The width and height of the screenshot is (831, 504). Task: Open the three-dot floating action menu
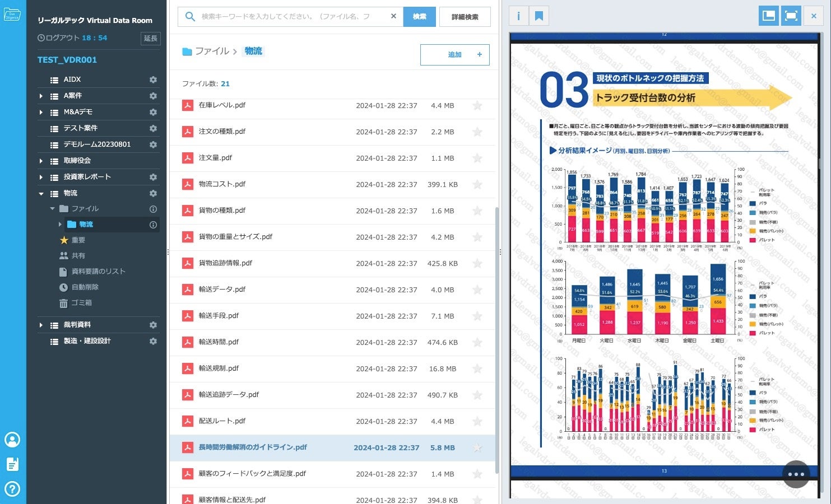tap(796, 474)
